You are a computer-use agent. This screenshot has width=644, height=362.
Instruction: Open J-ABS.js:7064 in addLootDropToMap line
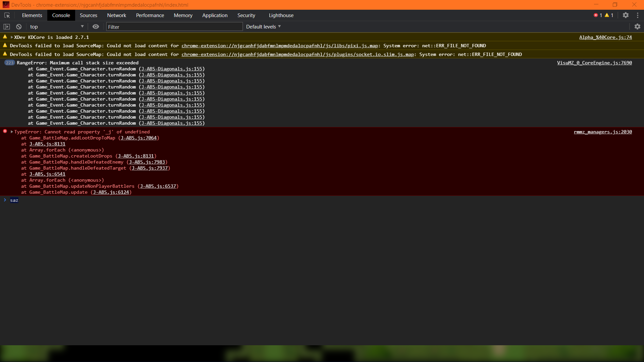click(139, 138)
